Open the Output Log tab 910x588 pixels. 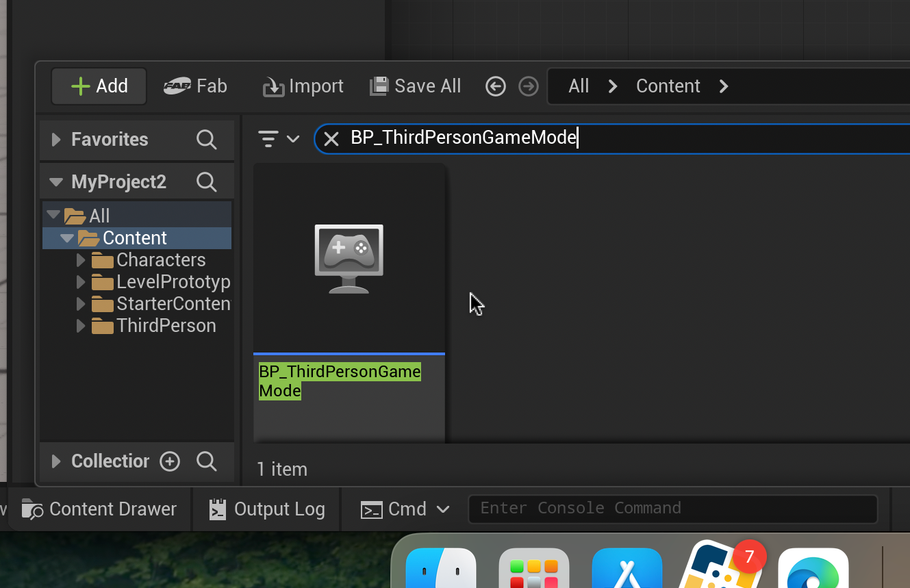[x=267, y=509]
